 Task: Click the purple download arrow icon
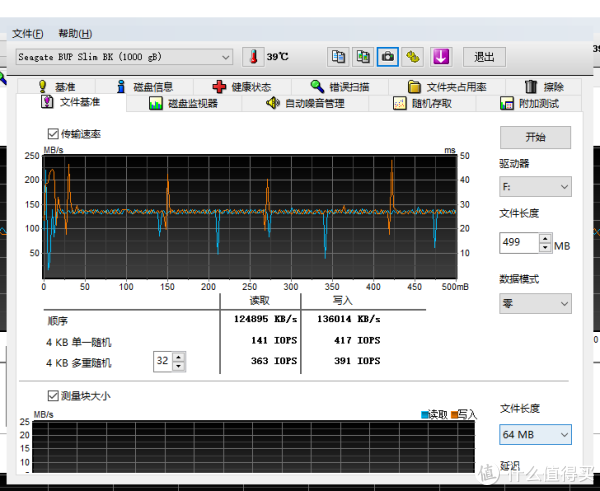[441, 57]
